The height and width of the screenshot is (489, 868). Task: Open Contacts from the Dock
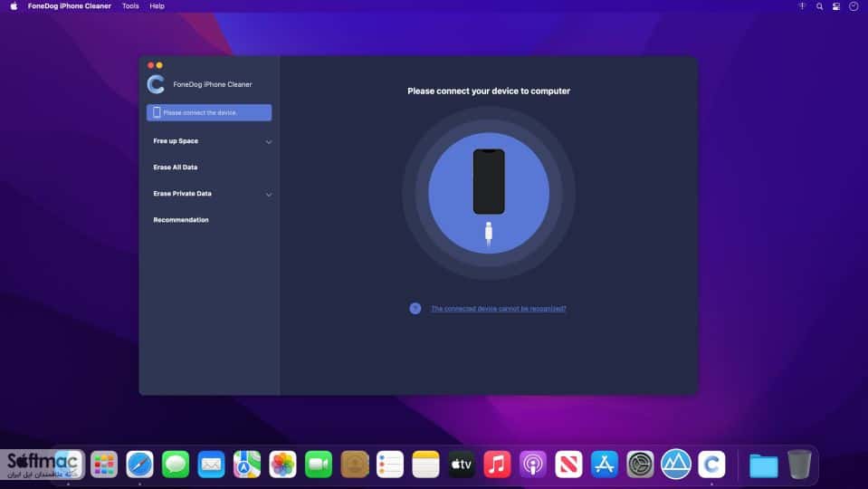(354, 464)
